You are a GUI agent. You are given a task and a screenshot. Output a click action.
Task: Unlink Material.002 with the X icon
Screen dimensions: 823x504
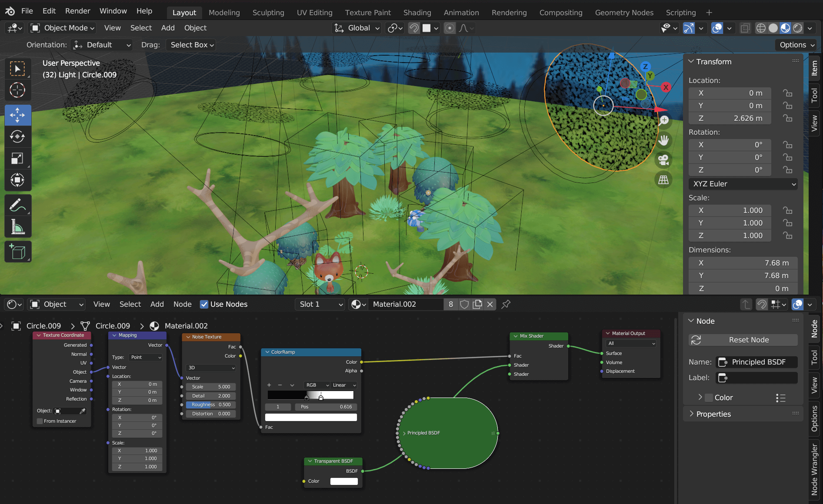point(490,304)
